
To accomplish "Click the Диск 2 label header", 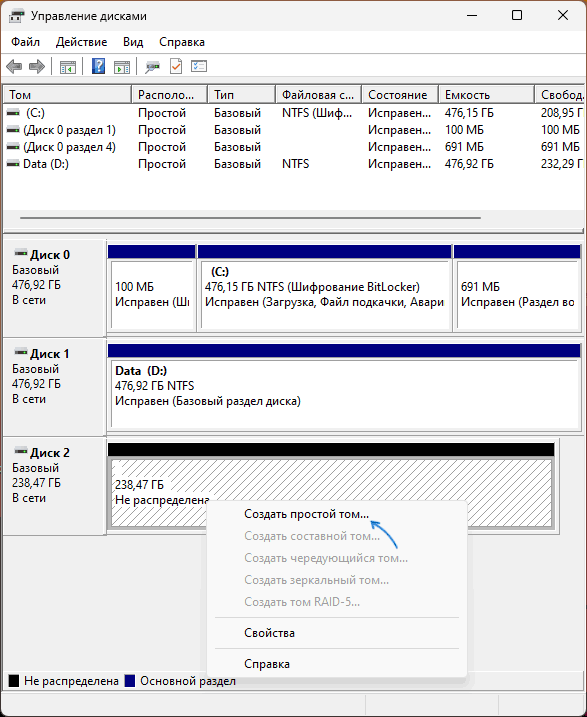I will (x=50, y=453).
